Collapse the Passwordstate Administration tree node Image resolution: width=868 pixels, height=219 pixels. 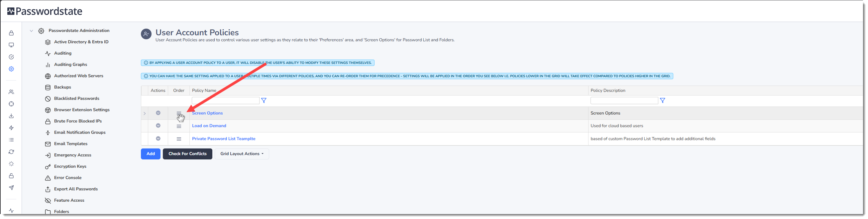(x=31, y=31)
